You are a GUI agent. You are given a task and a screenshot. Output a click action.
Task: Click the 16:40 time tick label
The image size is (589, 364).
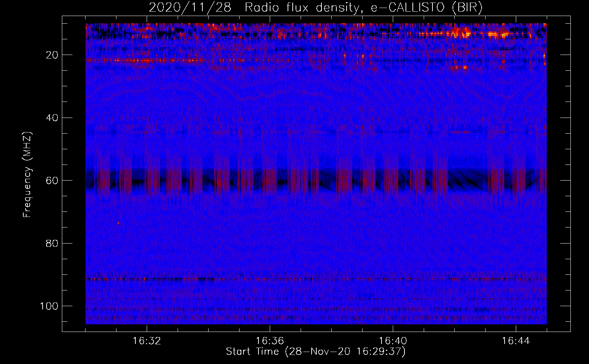click(393, 341)
